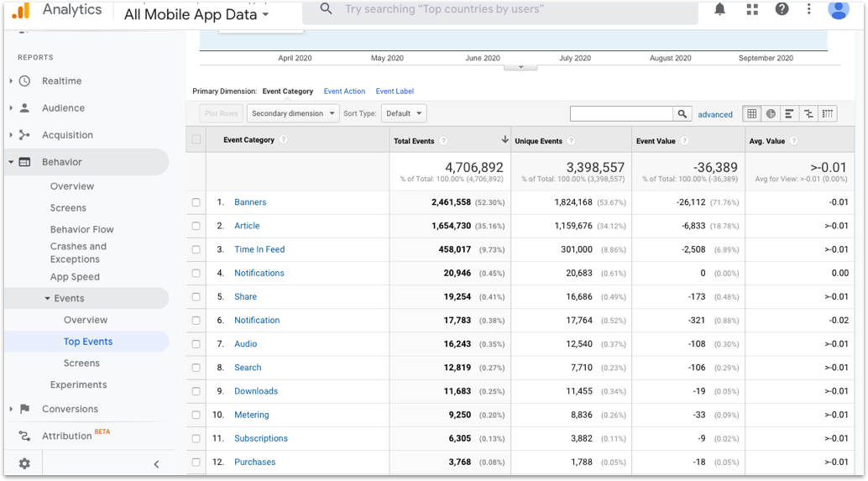868x481 pixels.
Task: Check the Audio row checkbox
Action: (x=196, y=343)
